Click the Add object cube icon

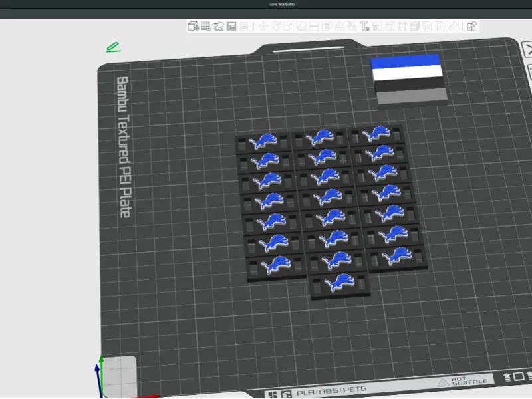(x=193, y=26)
